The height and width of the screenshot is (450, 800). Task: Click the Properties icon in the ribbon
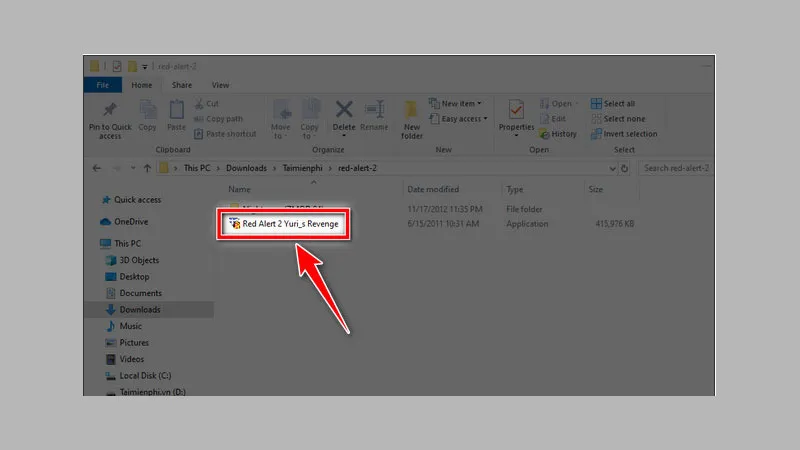tap(516, 110)
